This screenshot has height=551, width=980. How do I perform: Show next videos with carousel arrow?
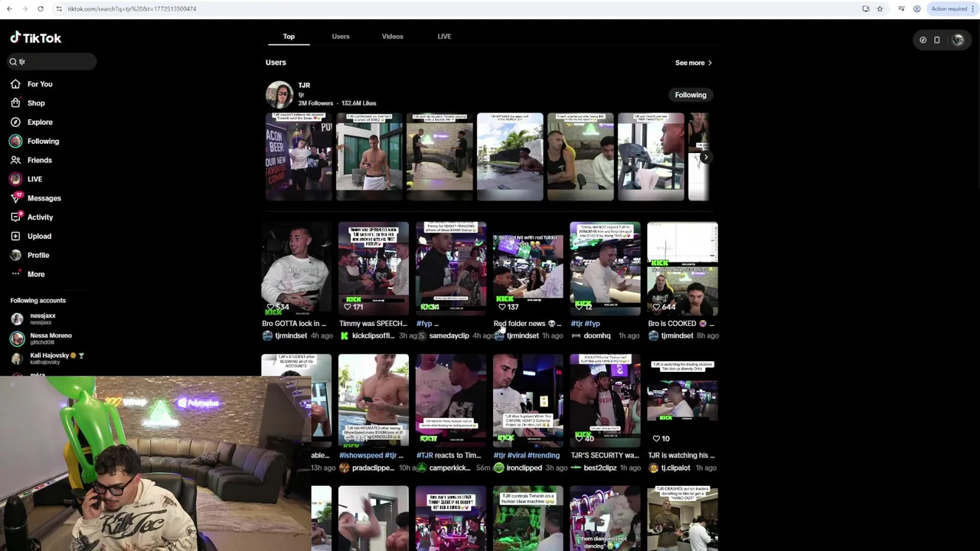[x=705, y=157]
